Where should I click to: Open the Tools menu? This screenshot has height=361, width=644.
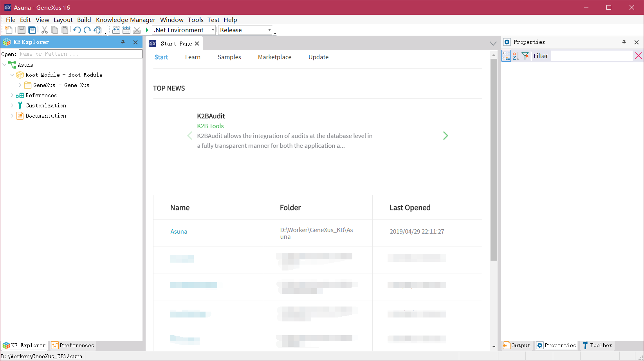(x=195, y=20)
